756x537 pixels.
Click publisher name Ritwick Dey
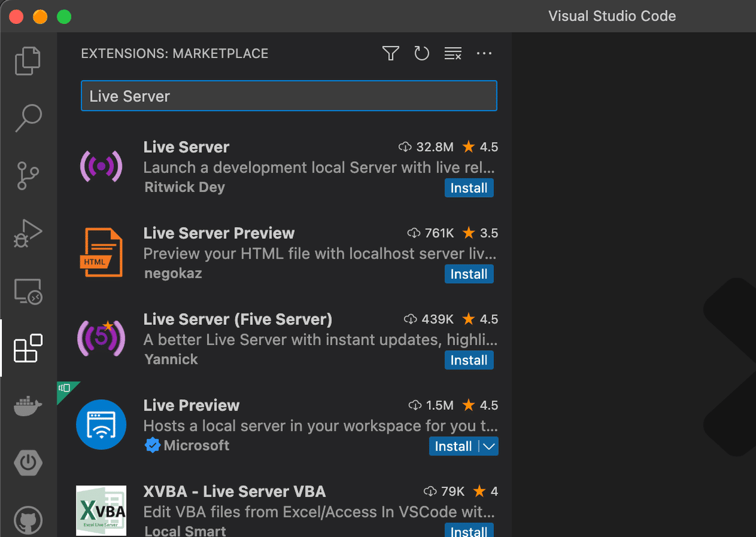click(x=185, y=187)
